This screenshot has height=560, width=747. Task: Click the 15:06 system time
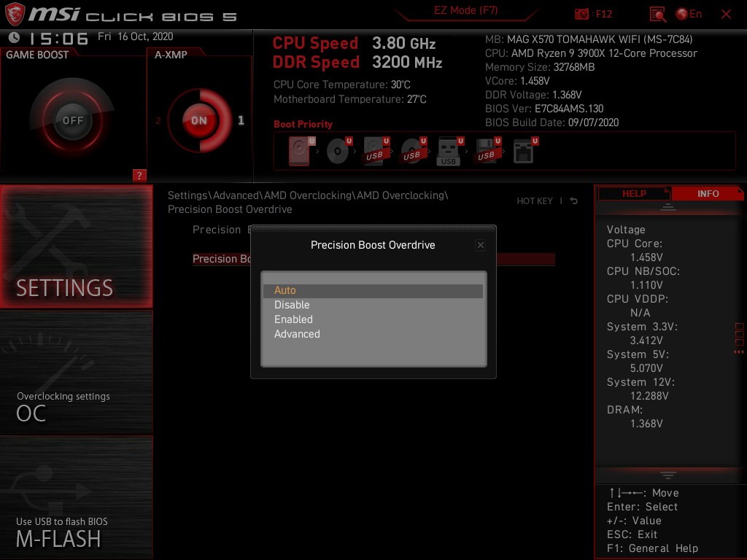click(59, 39)
